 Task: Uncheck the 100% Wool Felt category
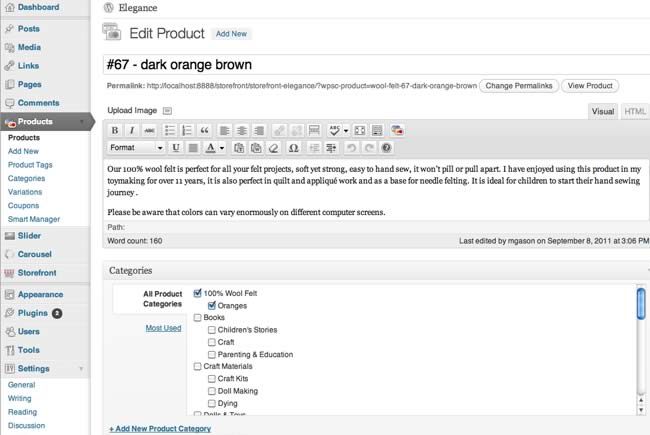pyautogui.click(x=197, y=293)
